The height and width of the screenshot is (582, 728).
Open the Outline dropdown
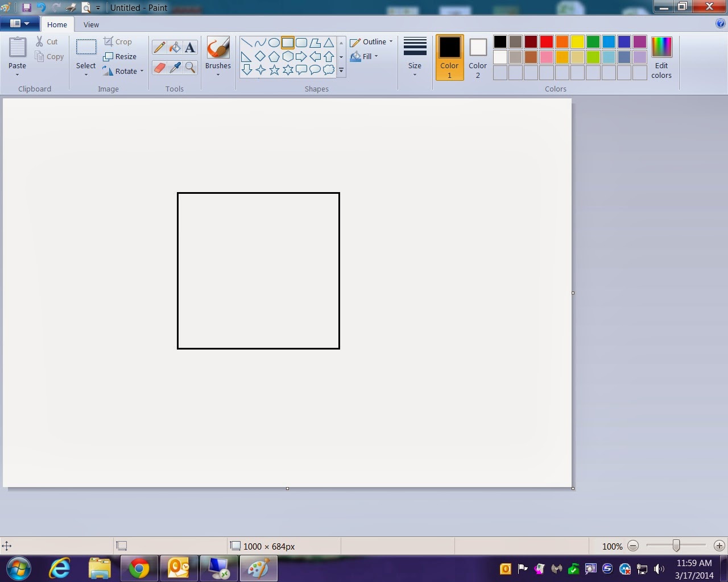(x=371, y=41)
